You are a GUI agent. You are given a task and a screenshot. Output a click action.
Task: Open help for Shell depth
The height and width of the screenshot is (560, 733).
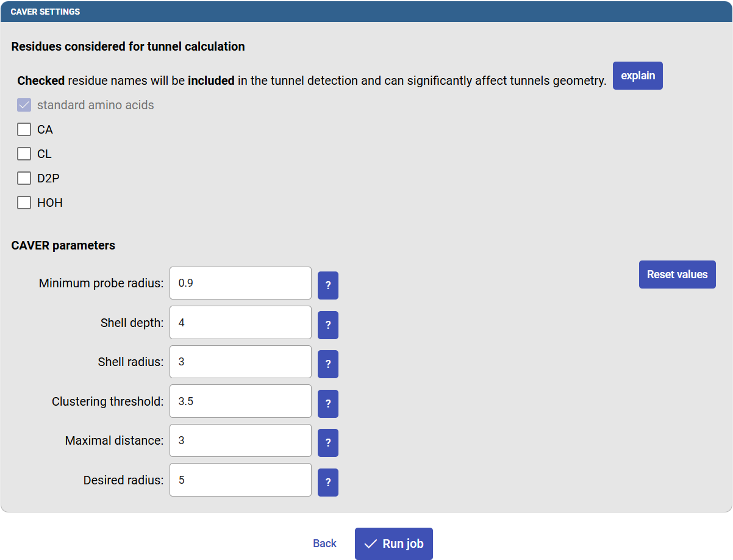point(327,325)
